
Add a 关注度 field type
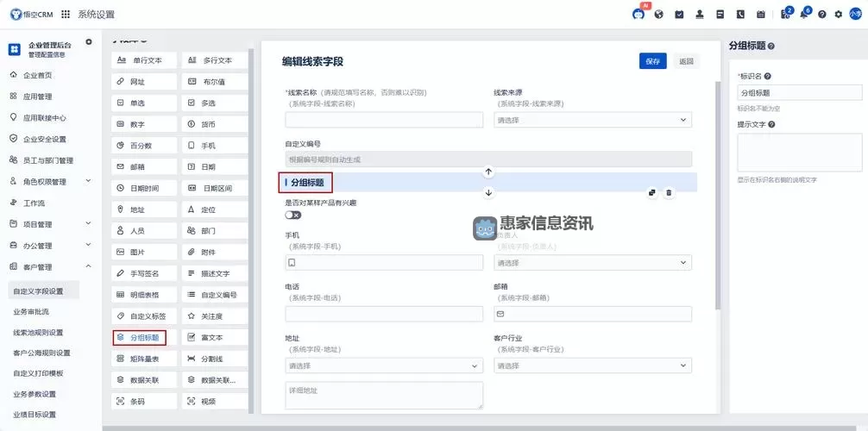click(x=215, y=316)
